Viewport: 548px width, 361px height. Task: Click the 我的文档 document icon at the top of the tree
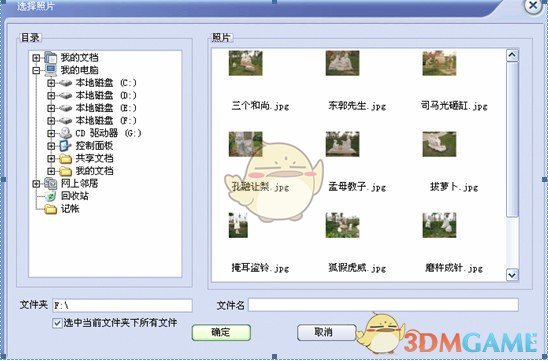pos(51,58)
